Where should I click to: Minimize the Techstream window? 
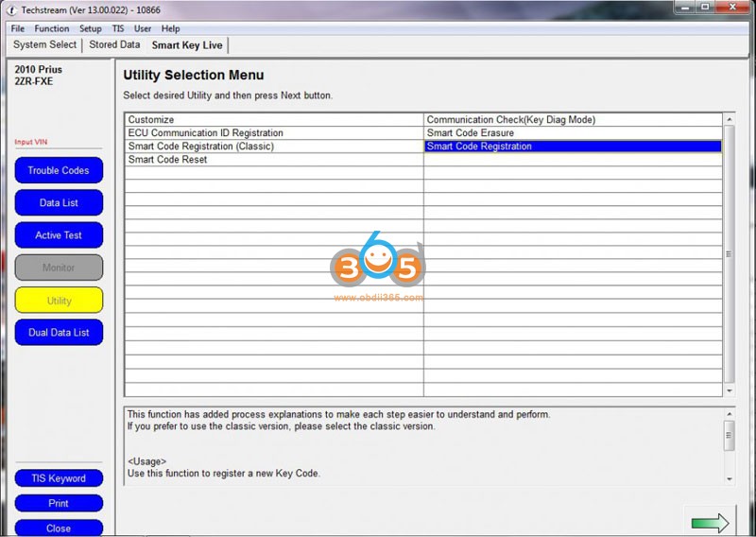pos(685,8)
